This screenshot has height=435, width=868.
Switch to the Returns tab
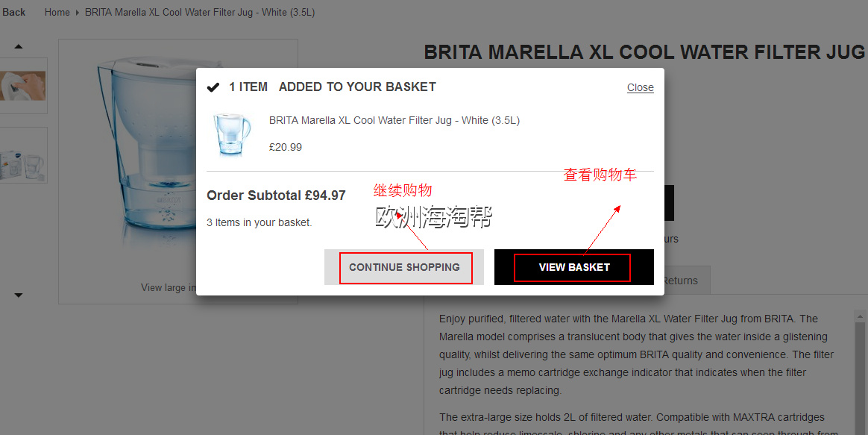(x=680, y=281)
